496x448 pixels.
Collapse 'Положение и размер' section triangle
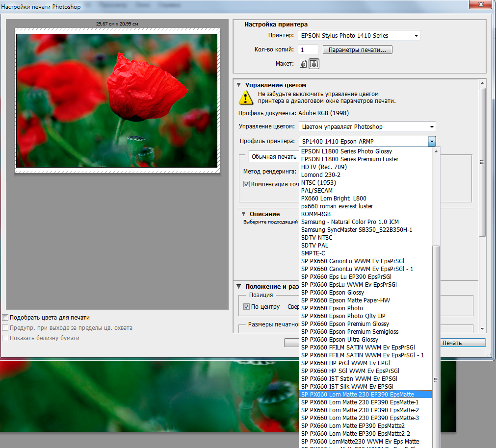click(x=239, y=286)
